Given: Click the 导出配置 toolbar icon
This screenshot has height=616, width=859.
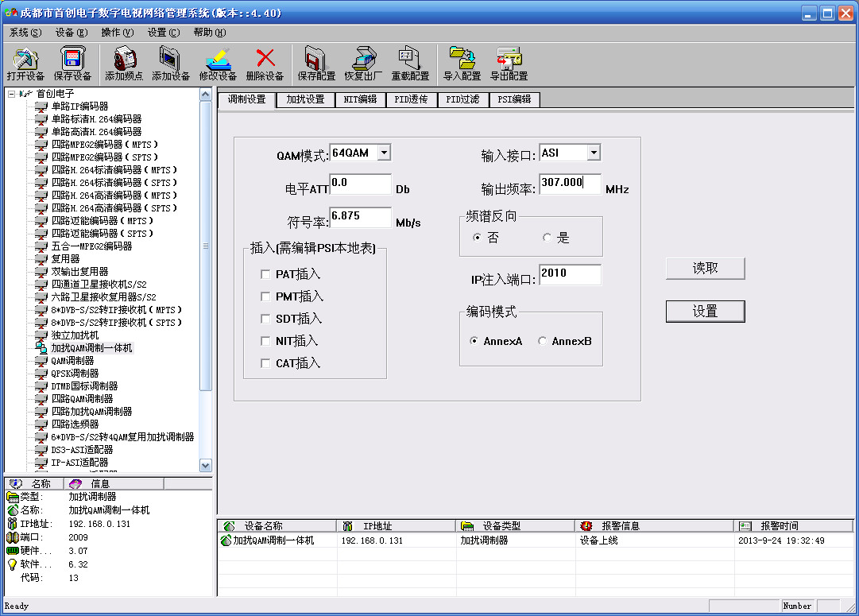Looking at the screenshot, I should 509,58.
